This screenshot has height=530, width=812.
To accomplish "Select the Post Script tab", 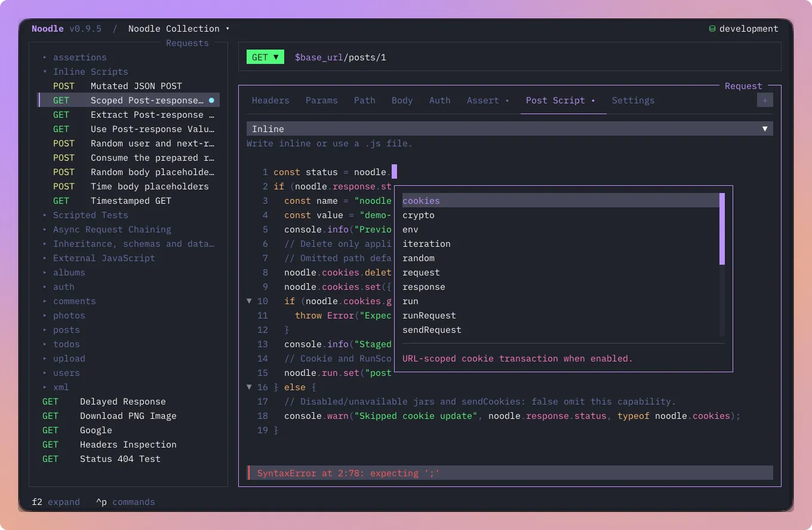I will 560,100.
